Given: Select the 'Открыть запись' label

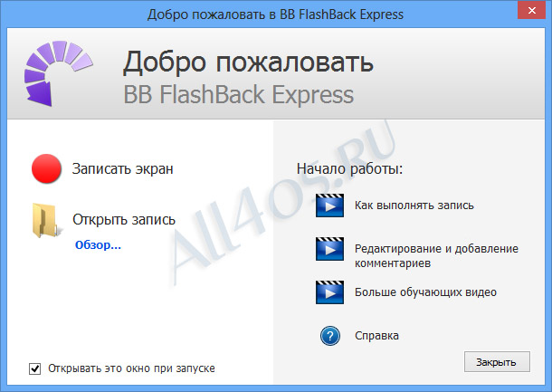Looking at the screenshot, I should click(124, 220).
